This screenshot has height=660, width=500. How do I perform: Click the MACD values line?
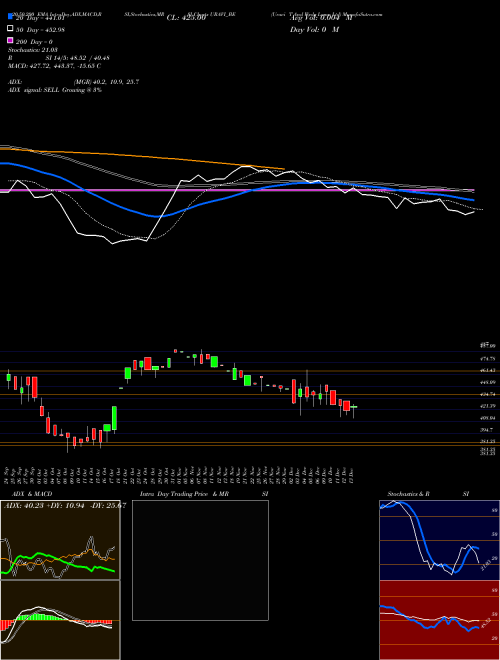(55, 66)
